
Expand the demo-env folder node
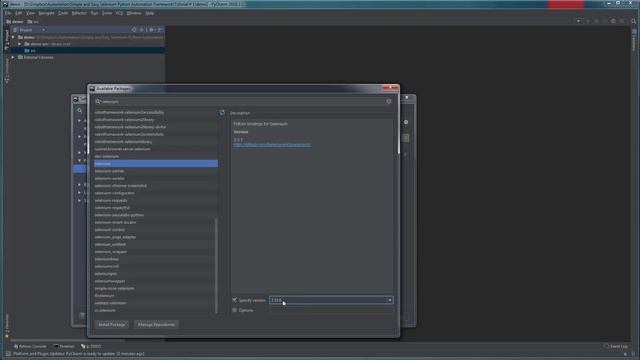coord(20,44)
